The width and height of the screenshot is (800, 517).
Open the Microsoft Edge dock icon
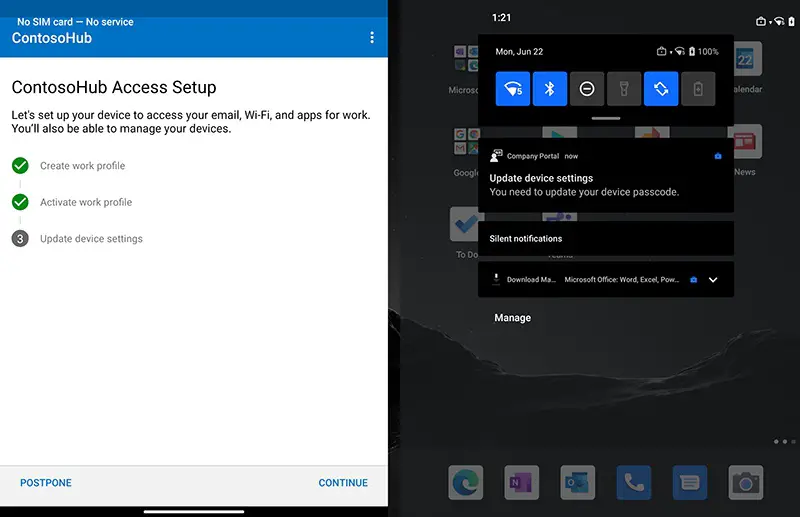point(466,482)
